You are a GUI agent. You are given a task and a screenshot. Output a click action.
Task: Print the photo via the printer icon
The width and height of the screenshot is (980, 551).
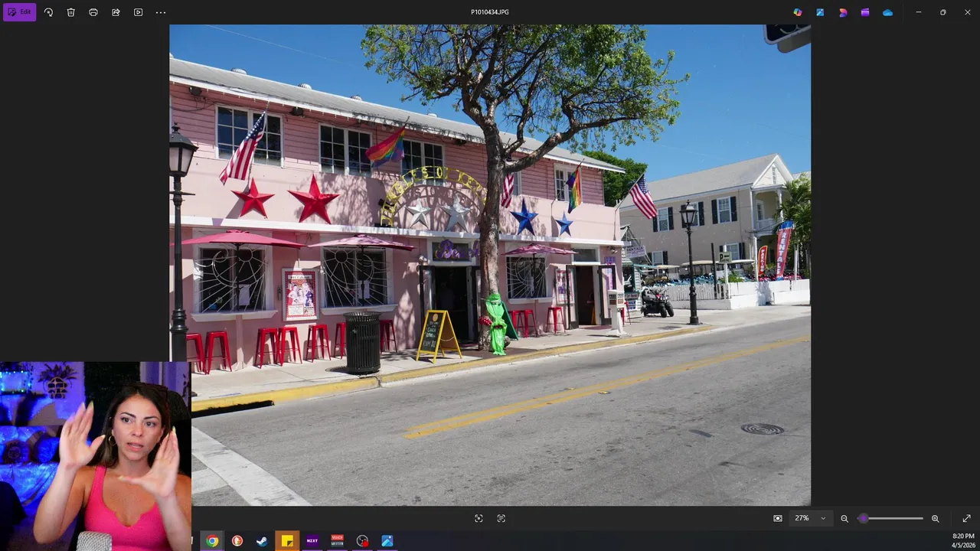pyautogui.click(x=93, y=12)
